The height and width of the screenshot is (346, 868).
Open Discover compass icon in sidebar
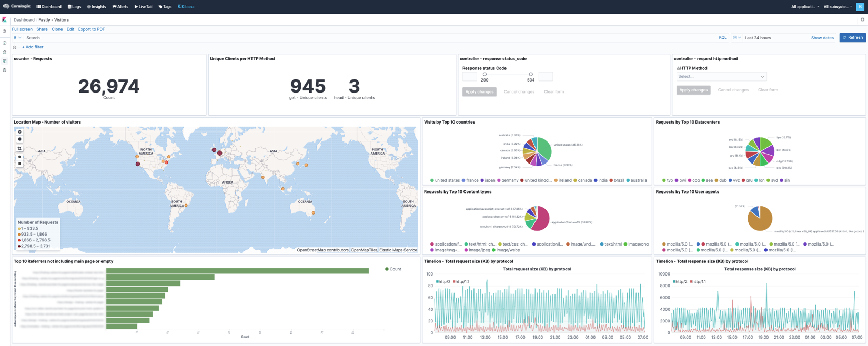pos(4,43)
